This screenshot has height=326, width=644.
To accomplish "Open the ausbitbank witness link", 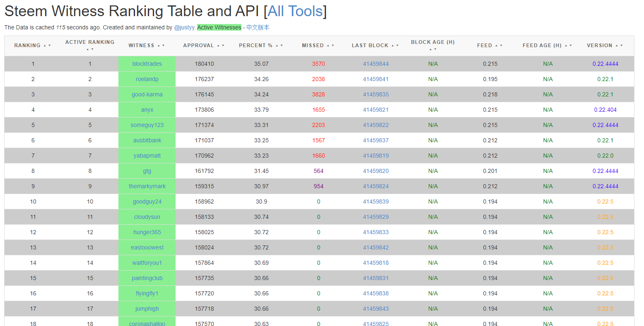I will [147, 140].
